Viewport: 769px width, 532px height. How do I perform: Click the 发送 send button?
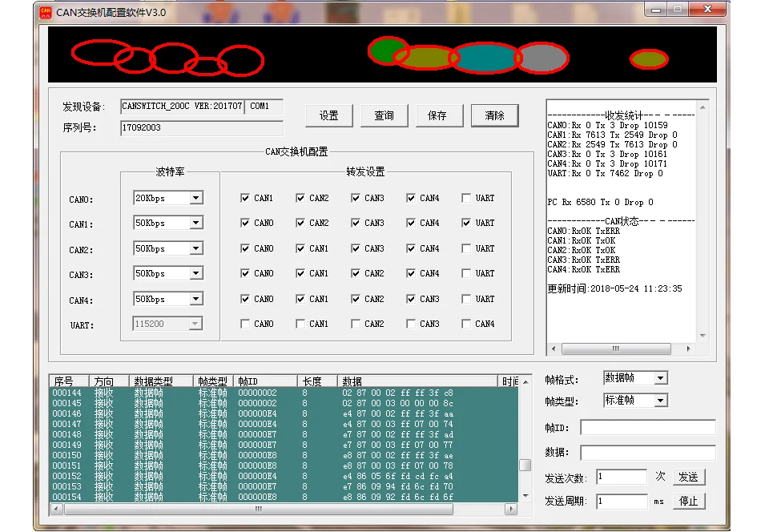coord(688,477)
